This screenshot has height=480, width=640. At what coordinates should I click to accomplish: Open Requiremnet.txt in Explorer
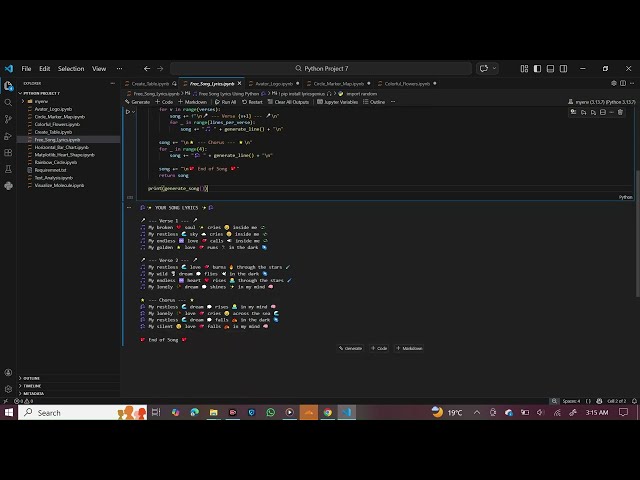tap(50, 170)
